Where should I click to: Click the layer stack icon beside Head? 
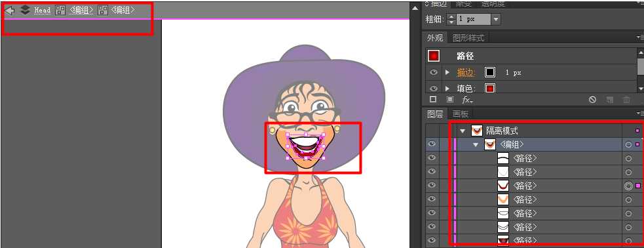click(x=26, y=10)
